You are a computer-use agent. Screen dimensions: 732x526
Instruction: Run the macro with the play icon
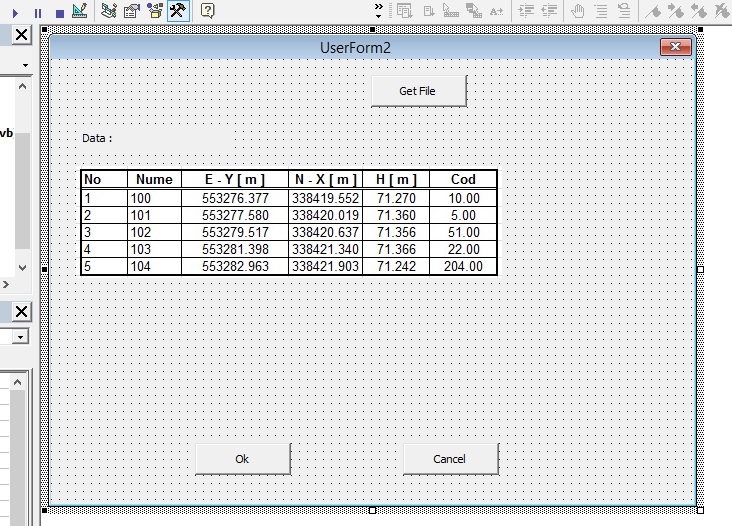tap(15, 13)
